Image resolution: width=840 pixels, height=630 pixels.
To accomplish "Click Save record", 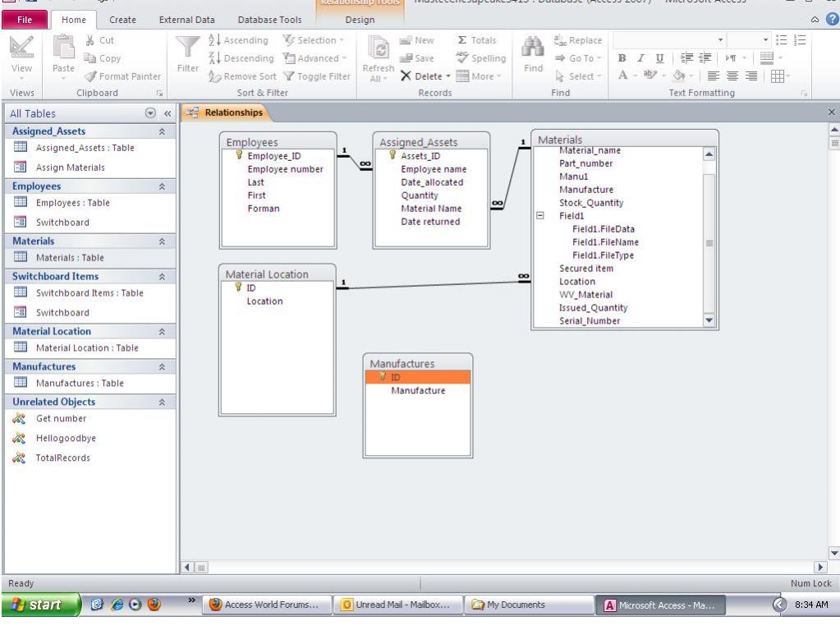I will pos(417,58).
